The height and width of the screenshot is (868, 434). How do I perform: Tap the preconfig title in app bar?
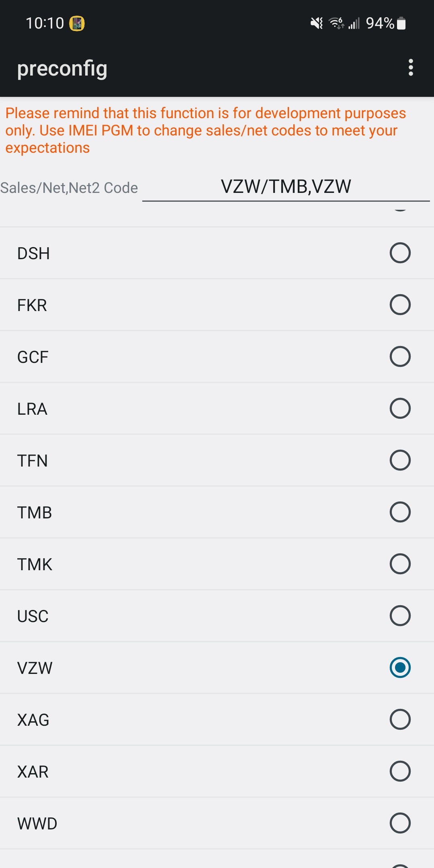[62, 68]
